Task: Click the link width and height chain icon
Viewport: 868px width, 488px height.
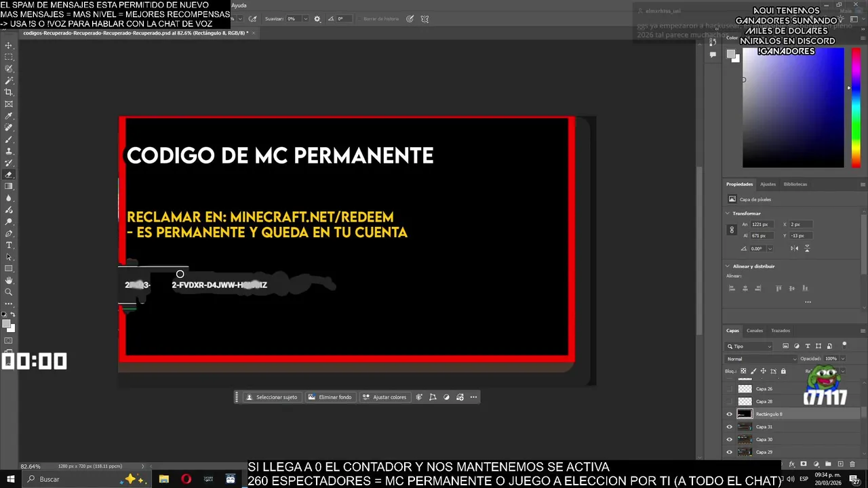Action: tap(732, 230)
